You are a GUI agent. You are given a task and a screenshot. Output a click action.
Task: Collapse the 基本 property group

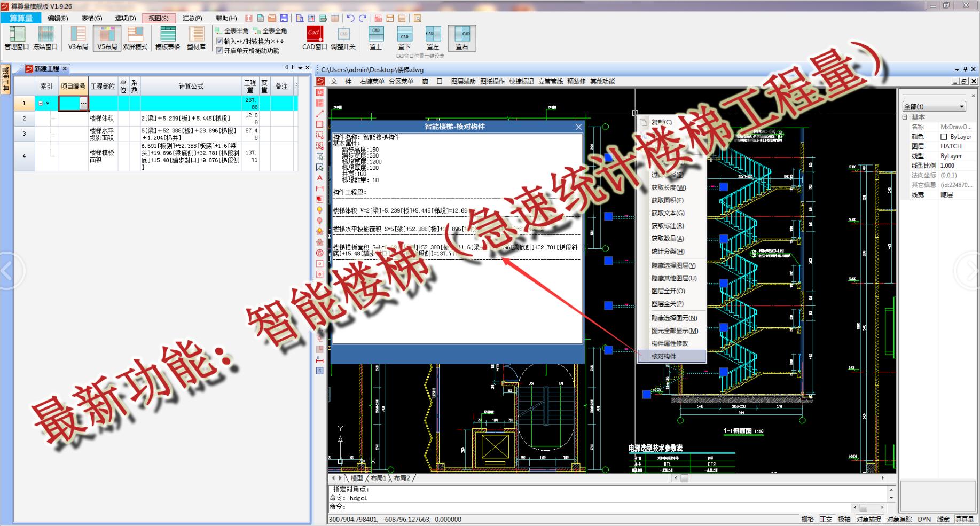pos(905,117)
